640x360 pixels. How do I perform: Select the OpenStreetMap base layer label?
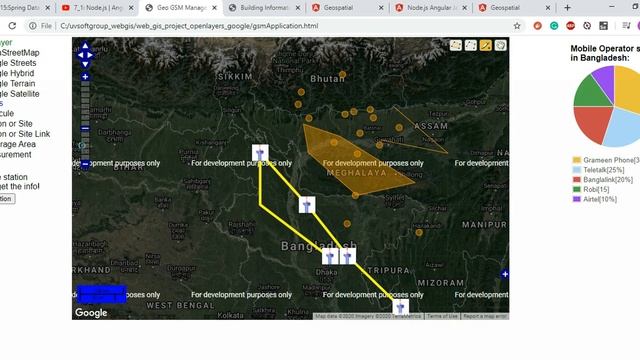coord(20,53)
